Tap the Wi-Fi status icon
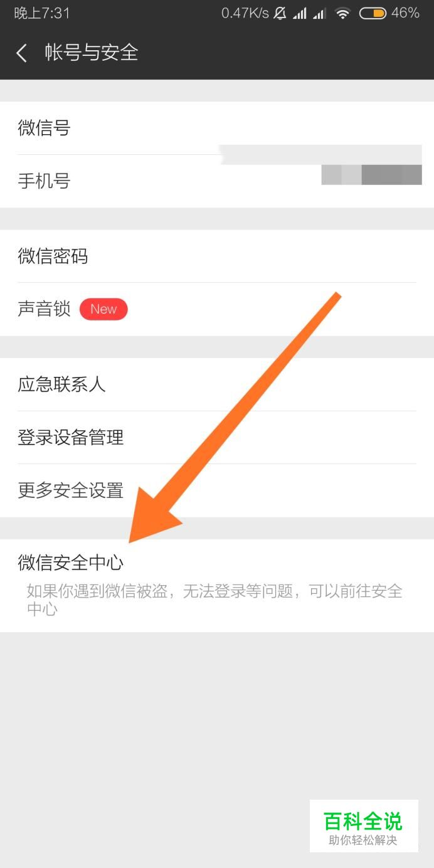Image resolution: width=434 pixels, height=868 pixels. click(x=342, y=13)
